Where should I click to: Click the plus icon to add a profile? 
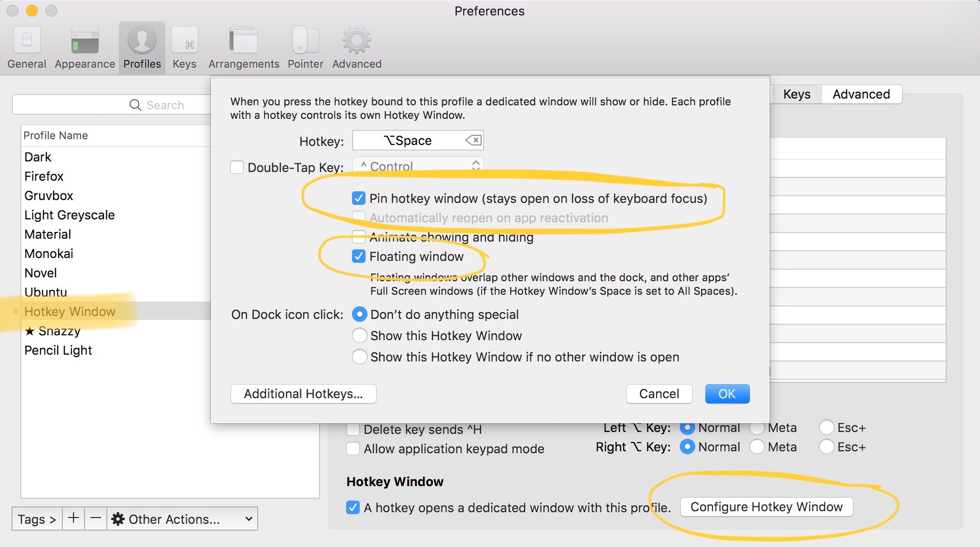[73, 519]
